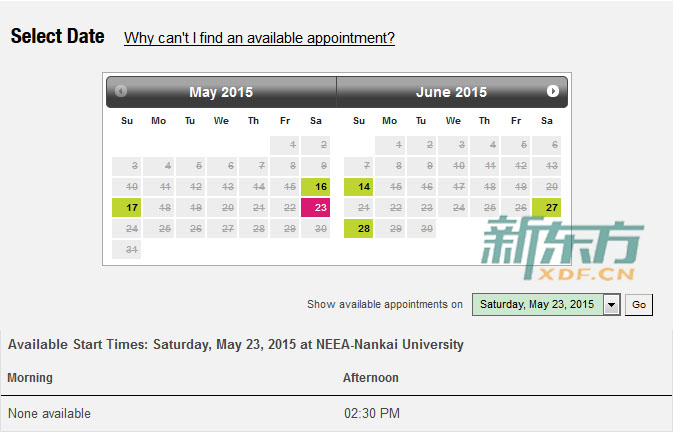Select June 14 on the calendar

(358, 187)
